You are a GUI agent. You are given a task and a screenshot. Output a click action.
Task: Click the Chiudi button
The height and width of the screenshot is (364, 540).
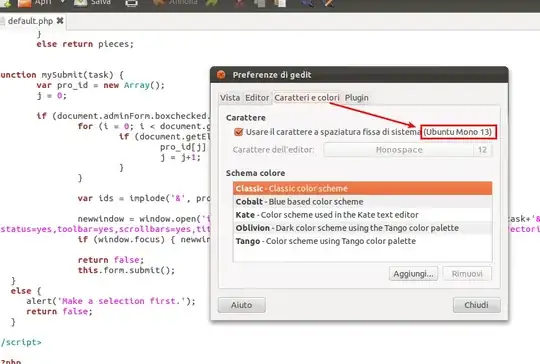pyautogui.click(x=477, y=305)
